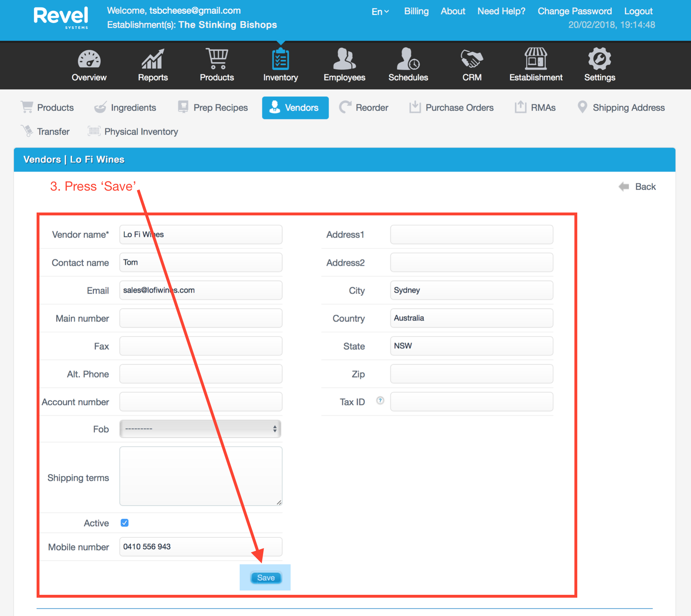Open the Products cart icon in main navigation
The width and height of the screenshot is (691, 616).
pos(217,59)
